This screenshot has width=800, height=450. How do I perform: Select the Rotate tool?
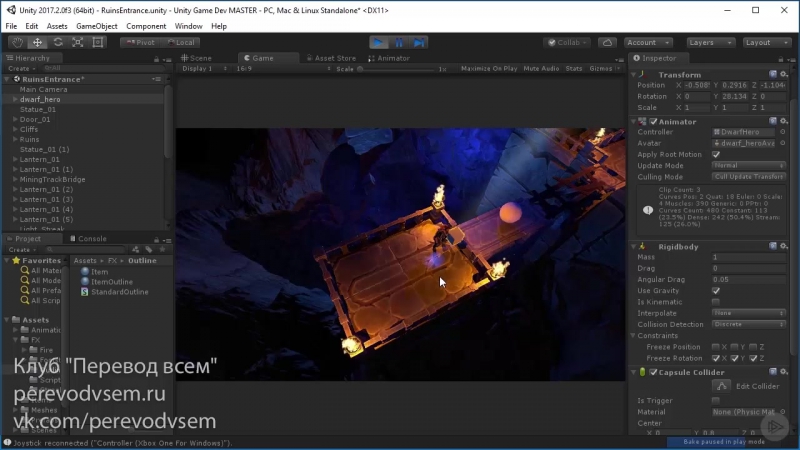coord(58,42)
